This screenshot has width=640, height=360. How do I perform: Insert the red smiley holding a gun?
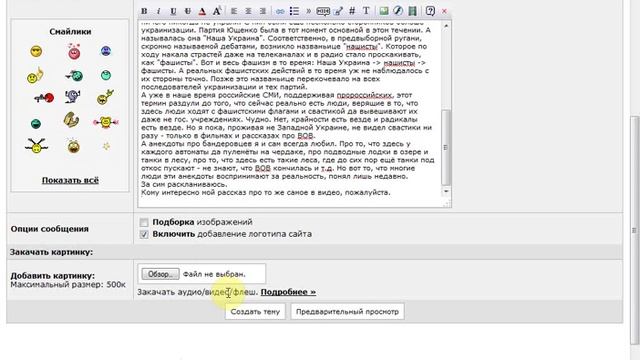(44, 98)
